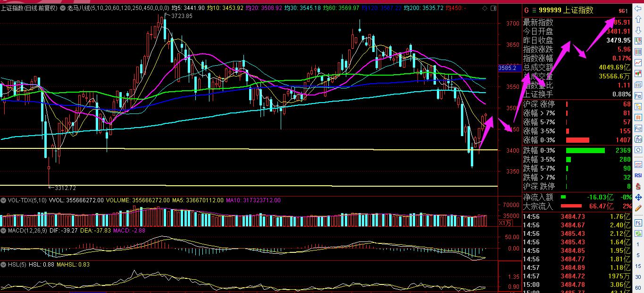Open the indicator wave chart icon

tap(638, 164)
